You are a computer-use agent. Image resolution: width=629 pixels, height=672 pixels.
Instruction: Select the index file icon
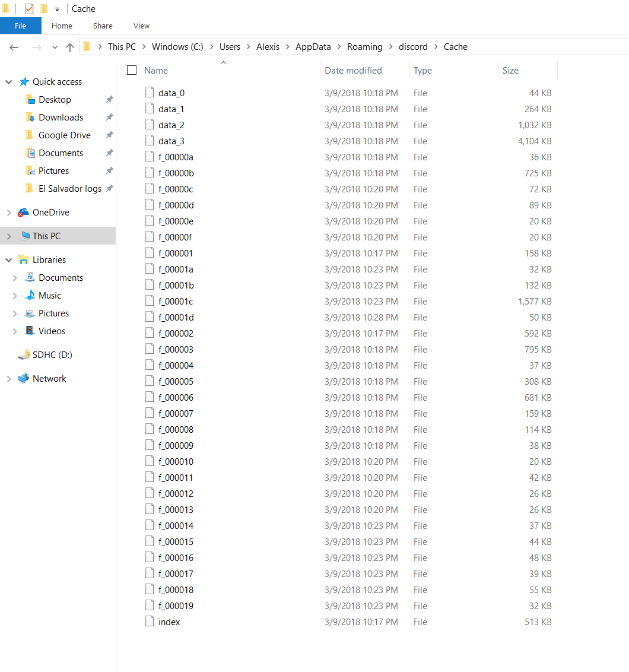pyautogui.click(x=149, y=621)
